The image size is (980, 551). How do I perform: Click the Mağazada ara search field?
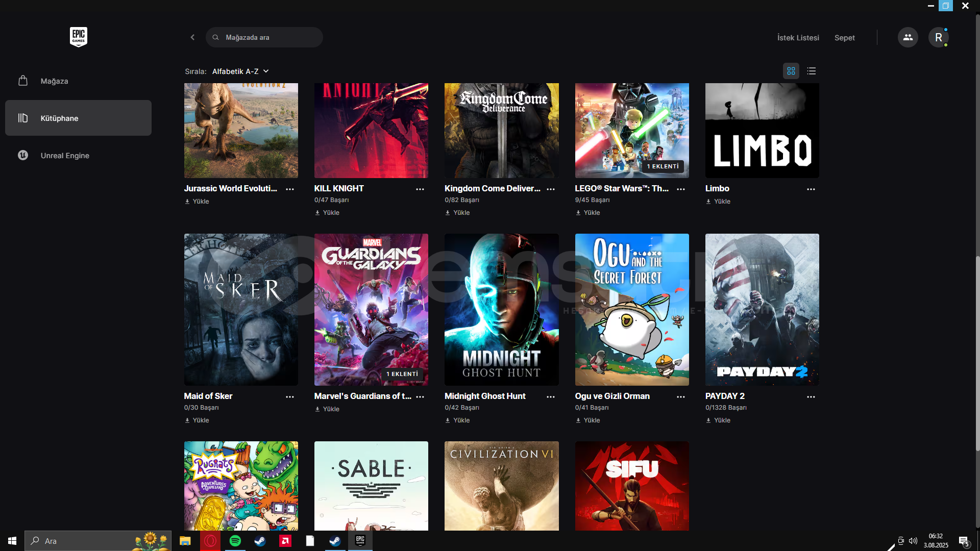[264, 37]
